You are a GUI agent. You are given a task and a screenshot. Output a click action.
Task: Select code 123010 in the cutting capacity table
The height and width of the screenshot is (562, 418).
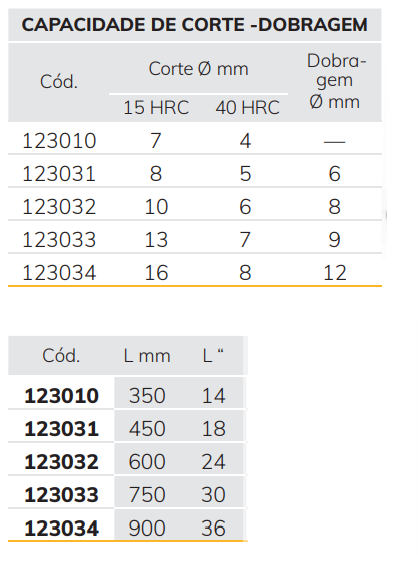(59, 140)
